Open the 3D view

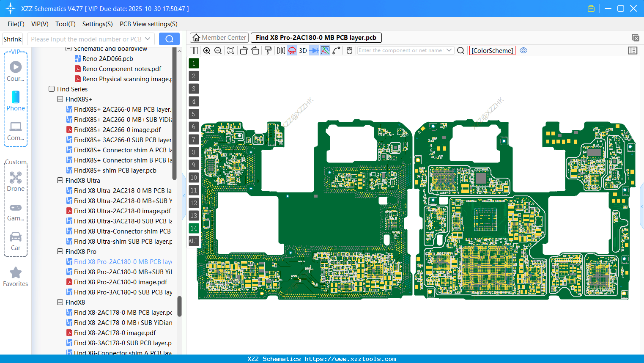(x=303, y=50)
